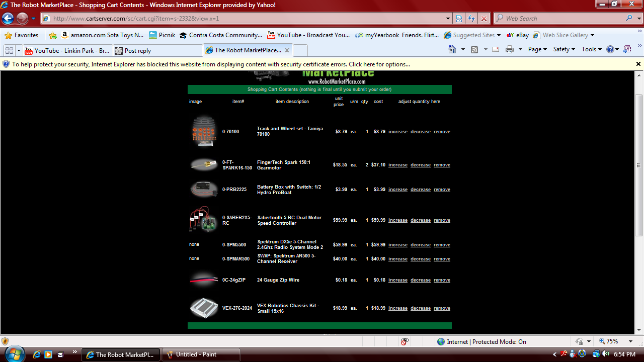
Task: Open amazon.com Sota Toys favorite
Action: point(102,35)
